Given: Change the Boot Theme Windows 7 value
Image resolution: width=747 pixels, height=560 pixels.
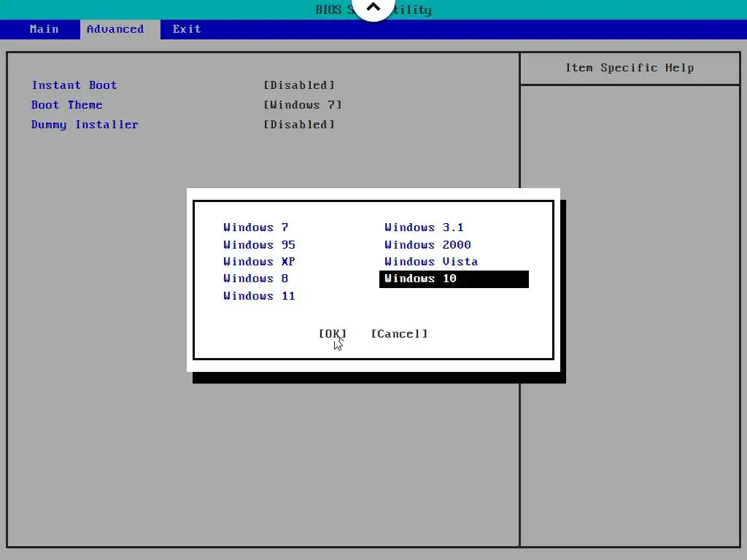Looking at the screenshot, I should click(x=303, y=105).
